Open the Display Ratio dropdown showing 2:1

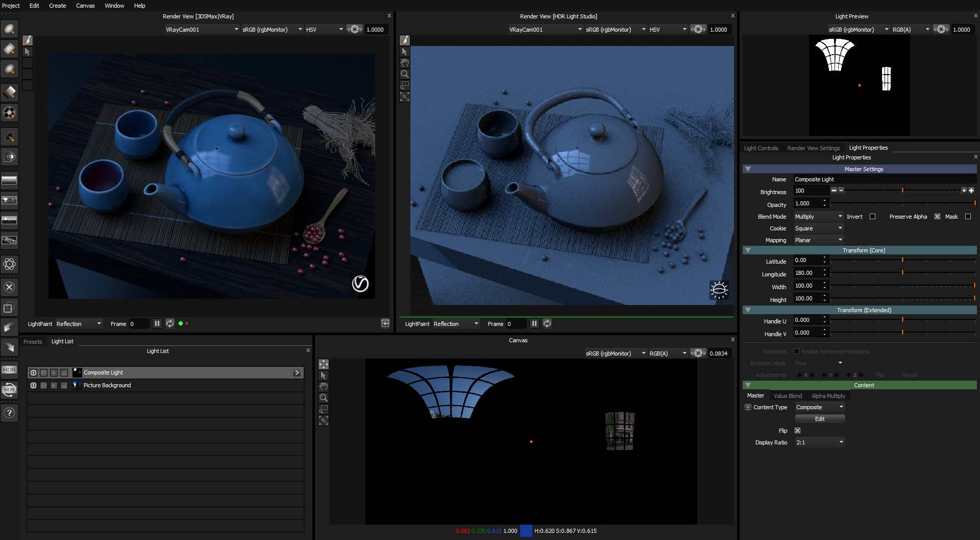coord(820,442)
